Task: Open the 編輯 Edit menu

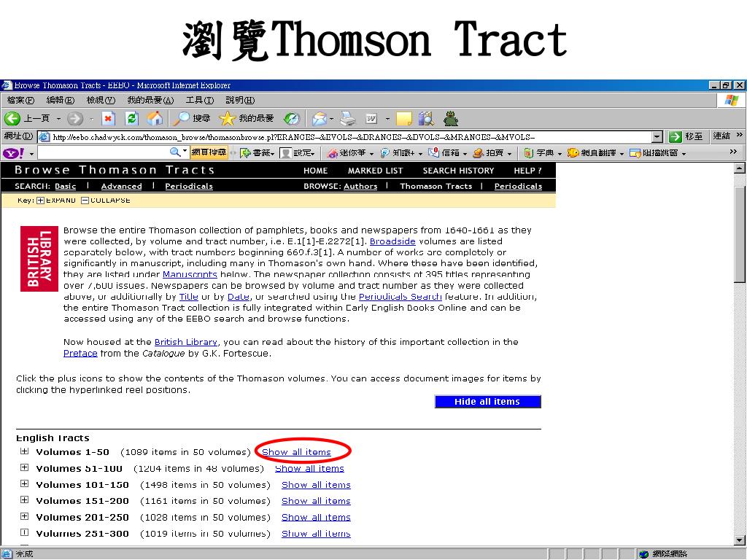Action: click(x=61, y=100)
